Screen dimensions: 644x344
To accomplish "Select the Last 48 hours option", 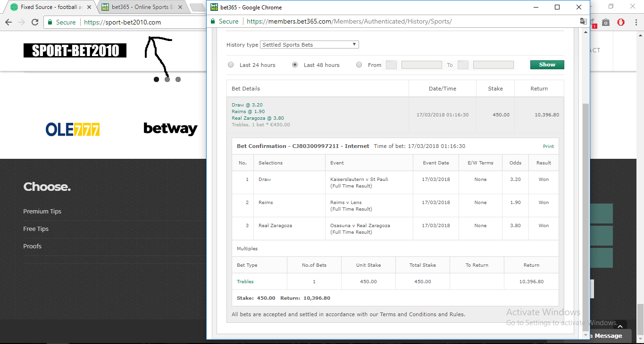I will pos(295,65).
